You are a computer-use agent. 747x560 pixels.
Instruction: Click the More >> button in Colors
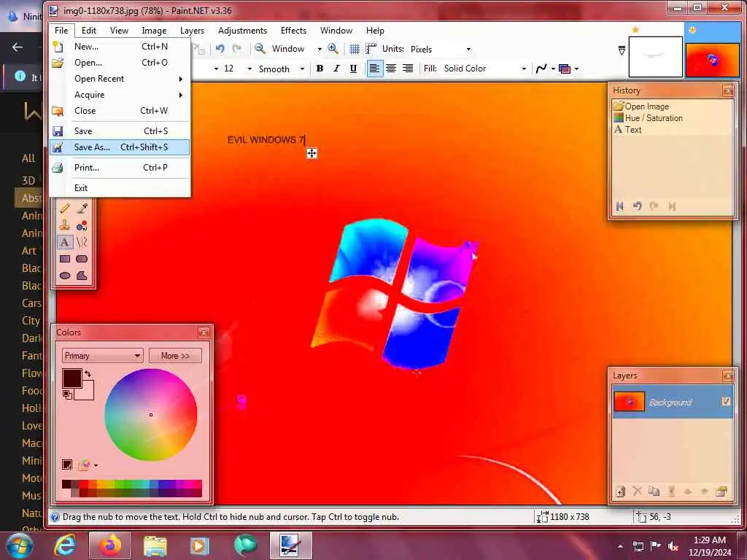coord(175,356)
